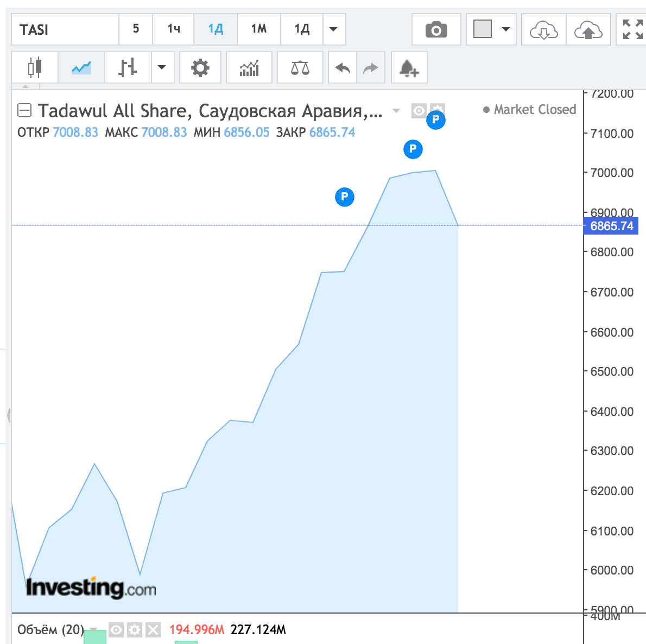Click the volume value 227.124M
This screenshot has width=646, height=644.
[258, 629]
